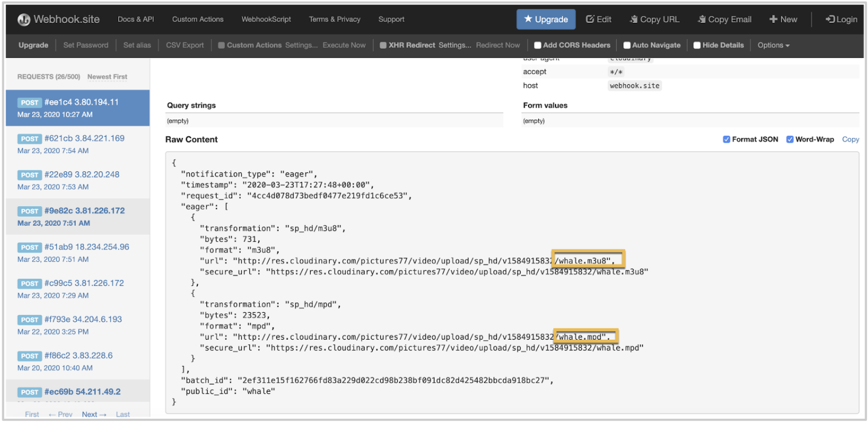Viewport: 868px width, 425px height.
Task: Click the Webhook.site logo icon
Action: (x=24, y=19)
